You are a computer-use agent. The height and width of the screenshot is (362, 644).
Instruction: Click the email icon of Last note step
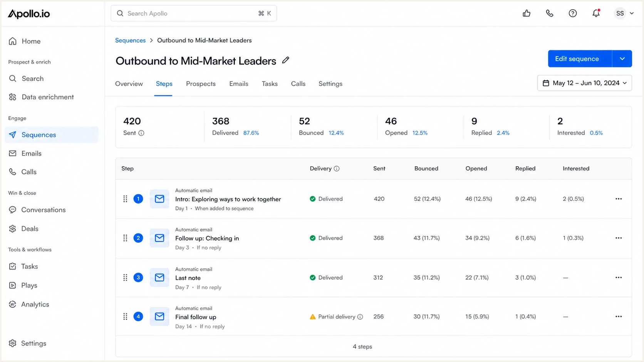point(159,278)
